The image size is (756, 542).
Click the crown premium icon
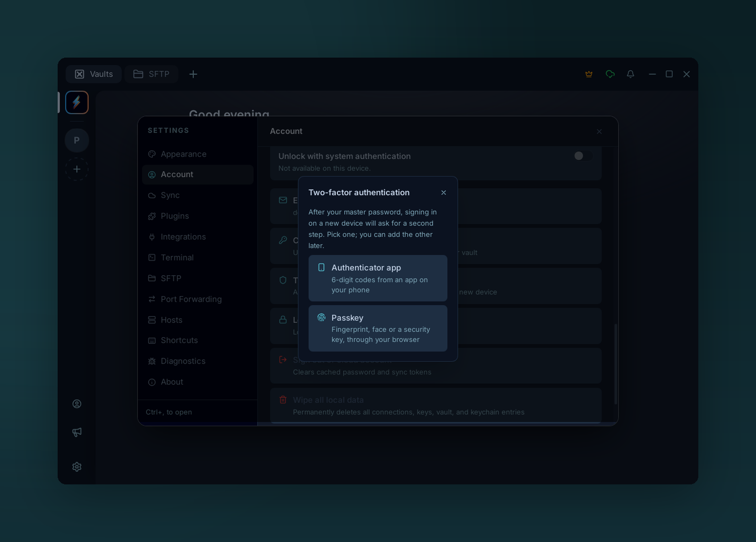point(589,74)
